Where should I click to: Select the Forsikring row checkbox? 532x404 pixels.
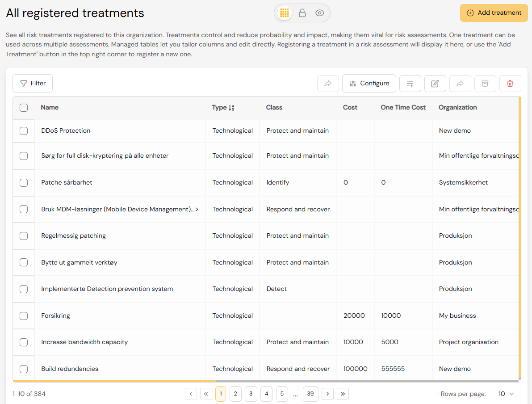pyautogui.click(x=24, y=316)
